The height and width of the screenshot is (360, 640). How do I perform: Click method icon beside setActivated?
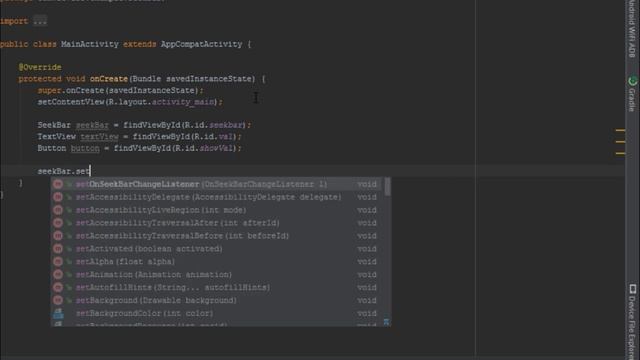coord(58,249)
